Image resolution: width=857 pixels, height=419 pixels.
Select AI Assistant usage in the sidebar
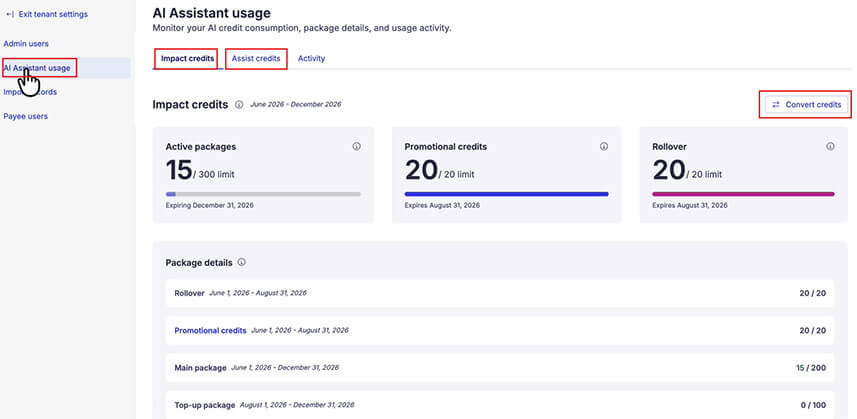37,68
